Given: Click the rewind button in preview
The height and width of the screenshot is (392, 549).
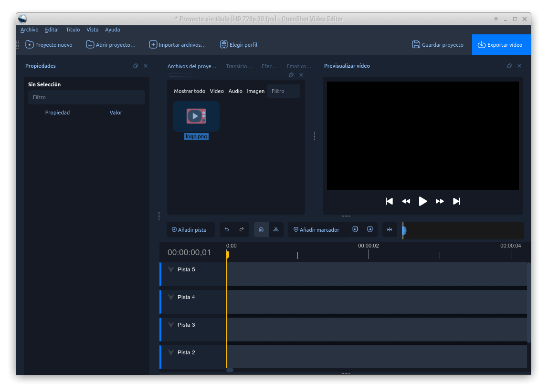Looking at the screenshot, I should (406, 201).
